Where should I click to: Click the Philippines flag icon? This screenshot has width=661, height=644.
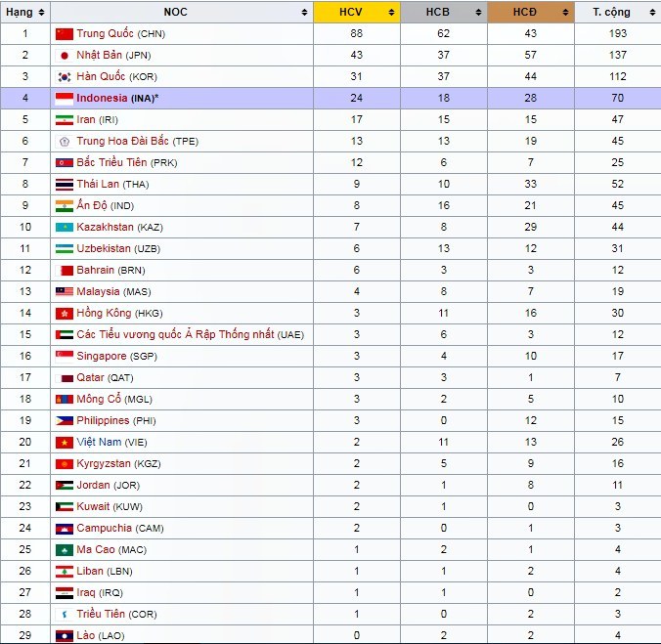point(65,420)
